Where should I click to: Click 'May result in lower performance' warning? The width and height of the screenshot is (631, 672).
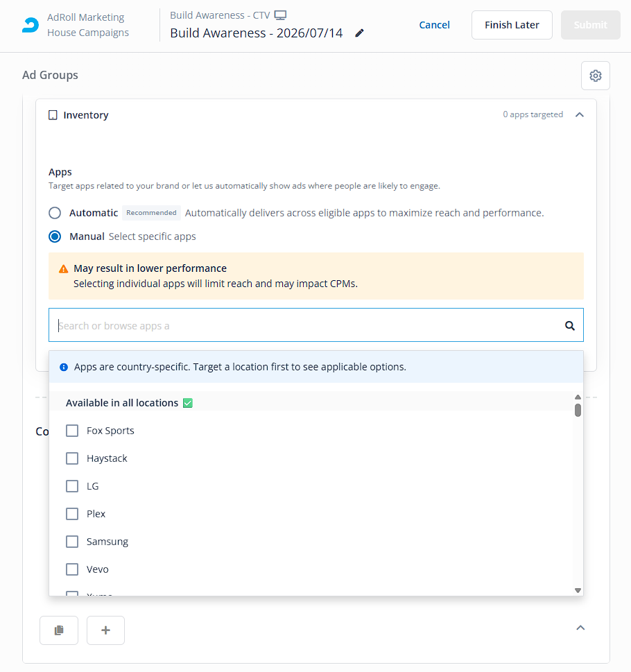[x=150, y=268]
